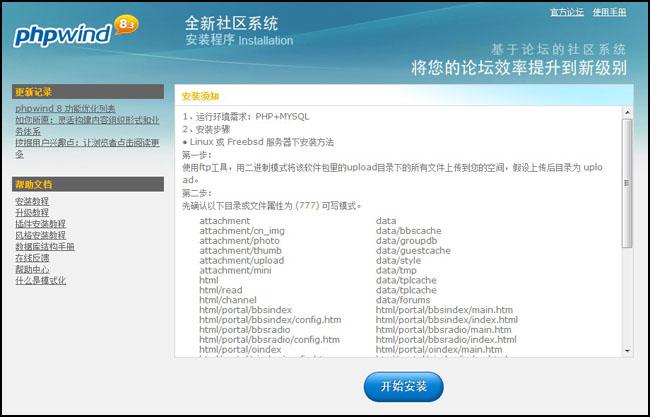Open the phpwind 8 功能优化列表 link
Image resolution: width=650 pixels, height=417 pixels.
65,109
